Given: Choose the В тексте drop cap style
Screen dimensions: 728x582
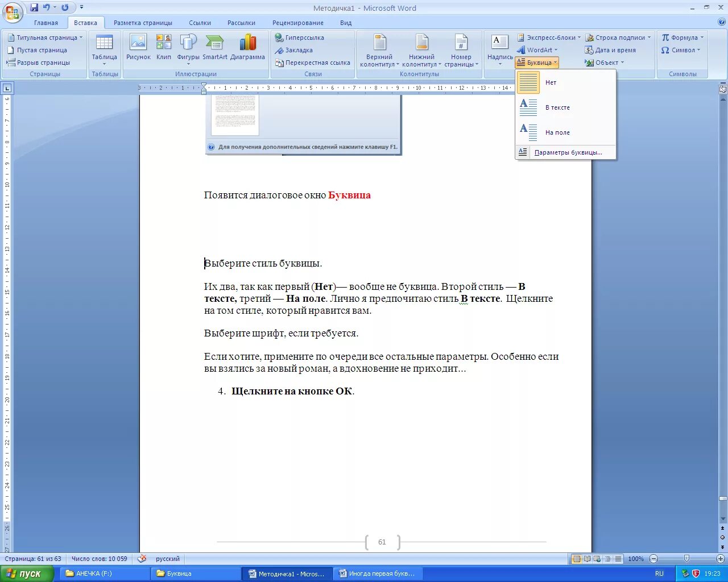Looking at the screenshot, I should point(565,107).
